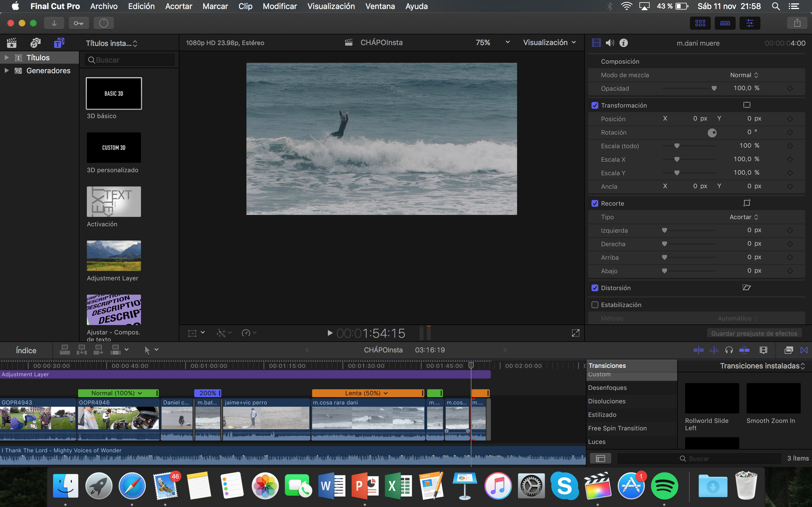This screenshot has width=812, height=507.
Task: Toggle the Transformación checkbox on/off
Action: tap(594, 105)
